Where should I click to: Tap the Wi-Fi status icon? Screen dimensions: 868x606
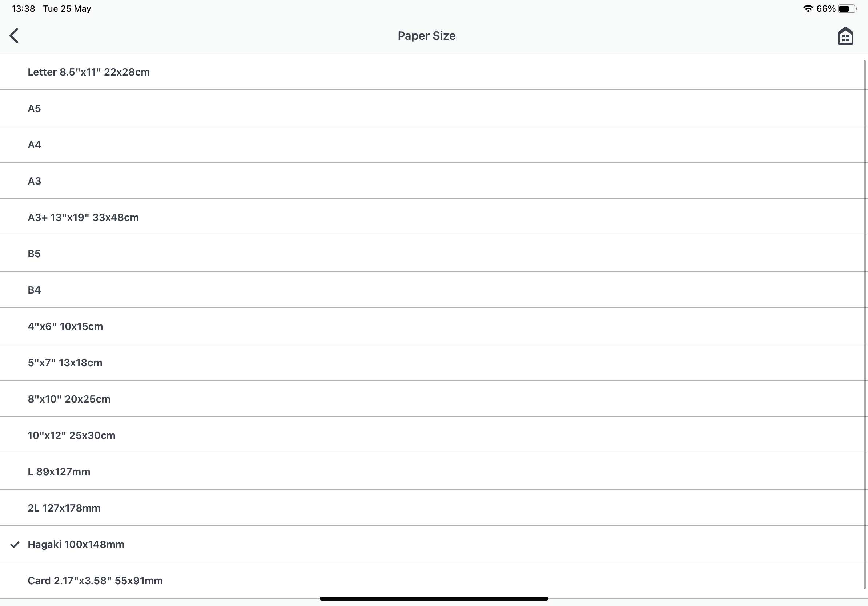pos(808,9)
